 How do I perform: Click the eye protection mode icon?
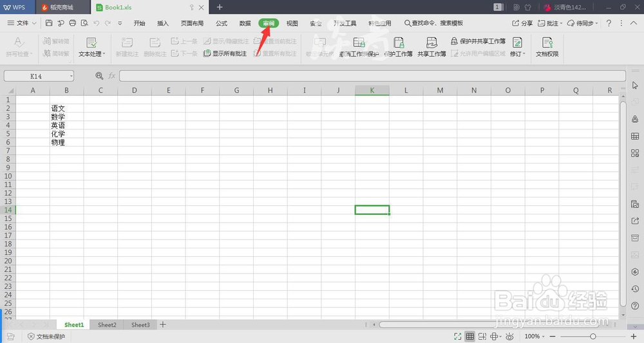509,337
